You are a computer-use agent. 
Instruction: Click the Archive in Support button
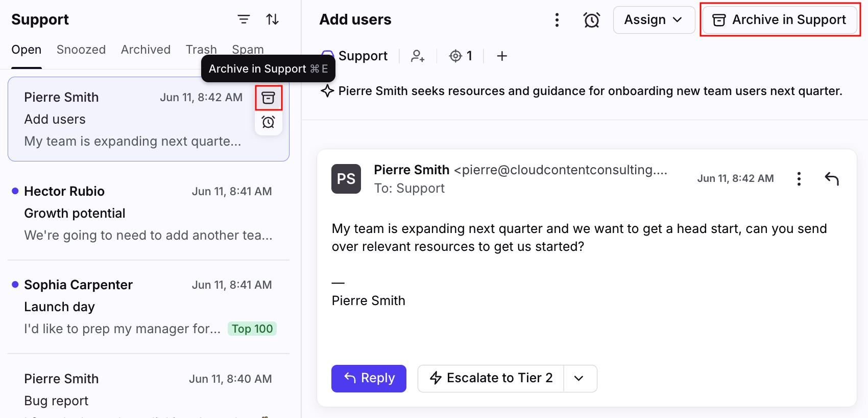pyautogui.click(x=780, y=20)
